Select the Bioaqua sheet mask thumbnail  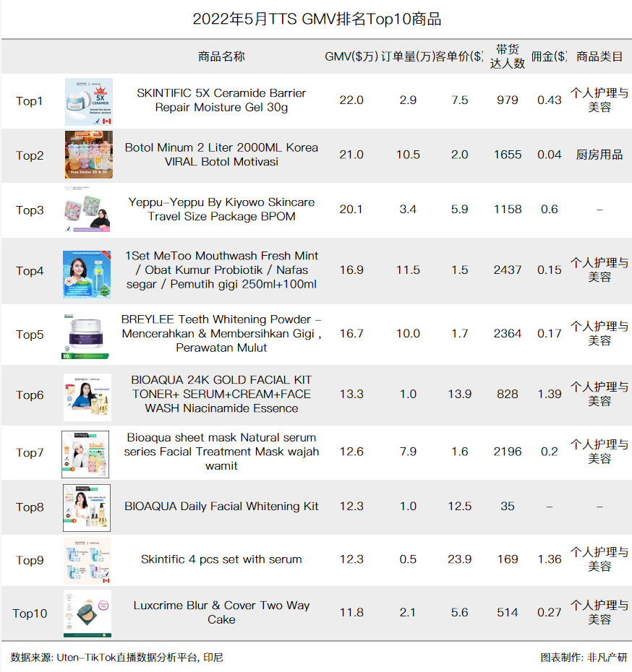click(85, 455)
